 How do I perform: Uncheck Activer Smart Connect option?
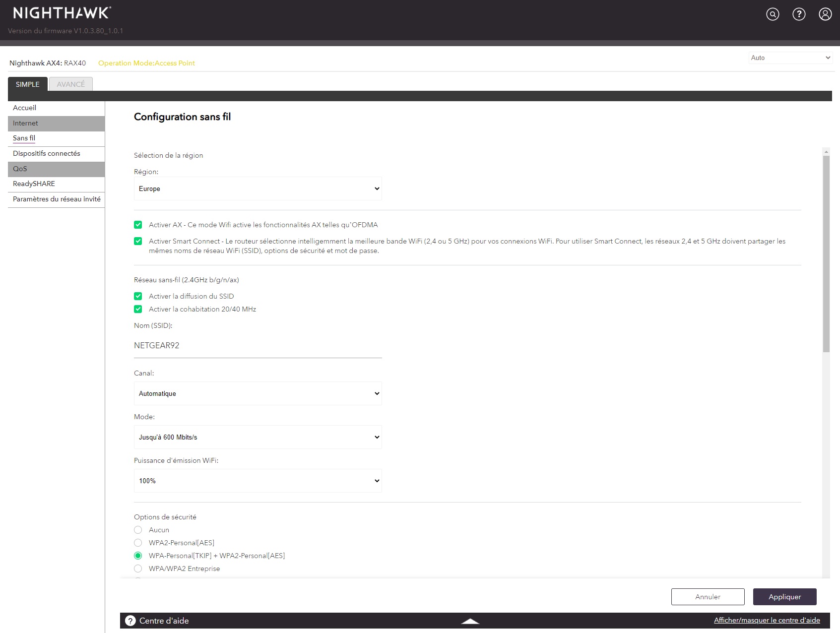point(138,241)
